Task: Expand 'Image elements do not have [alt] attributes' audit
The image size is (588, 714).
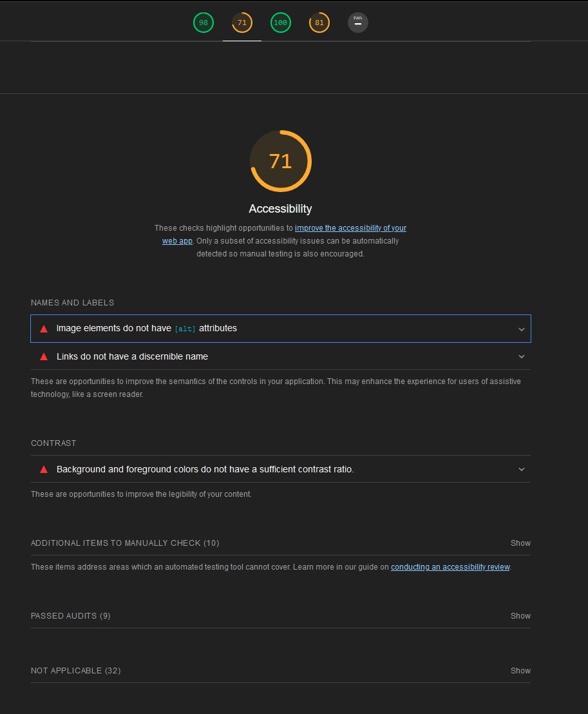Action: click(x=281, y=328)
